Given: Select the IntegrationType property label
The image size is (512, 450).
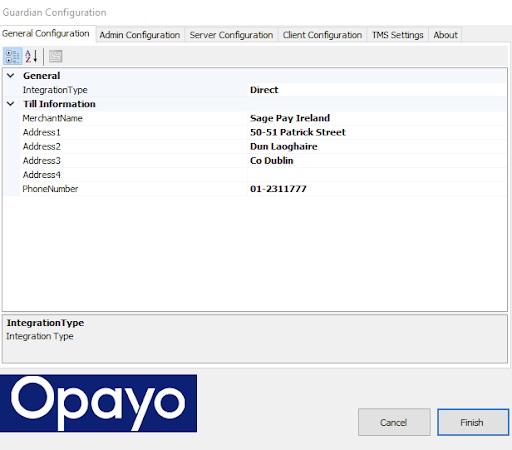Looking at the screenshot, I should [x=55, y=90].
